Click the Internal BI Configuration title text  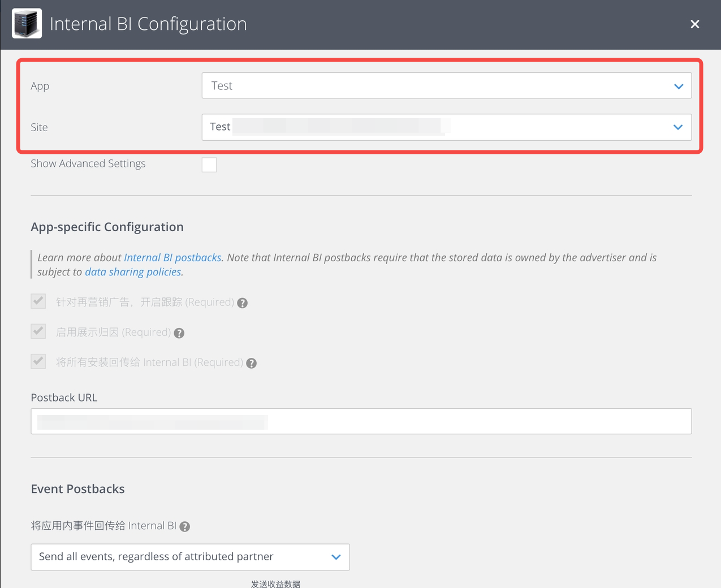click(149, 24)
